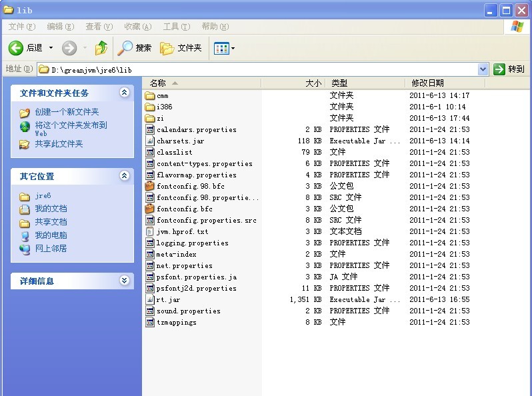Select the jvm.hprof.txt text file icon

tap(150, 232)
